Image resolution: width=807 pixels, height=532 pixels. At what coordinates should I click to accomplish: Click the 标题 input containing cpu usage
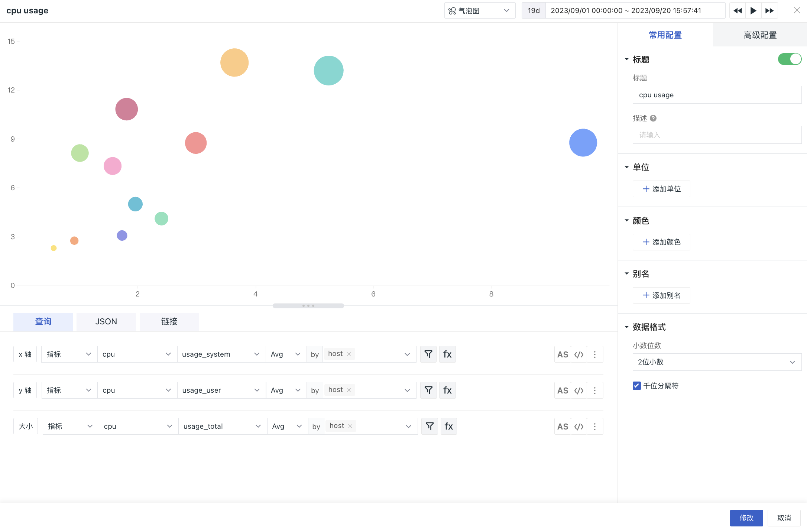[717, 95]
